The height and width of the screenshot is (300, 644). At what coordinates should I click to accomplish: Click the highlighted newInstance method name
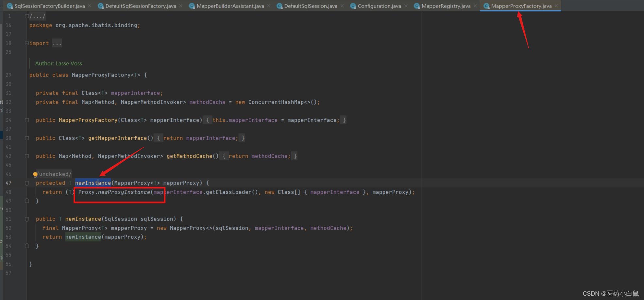click(93, 183)
